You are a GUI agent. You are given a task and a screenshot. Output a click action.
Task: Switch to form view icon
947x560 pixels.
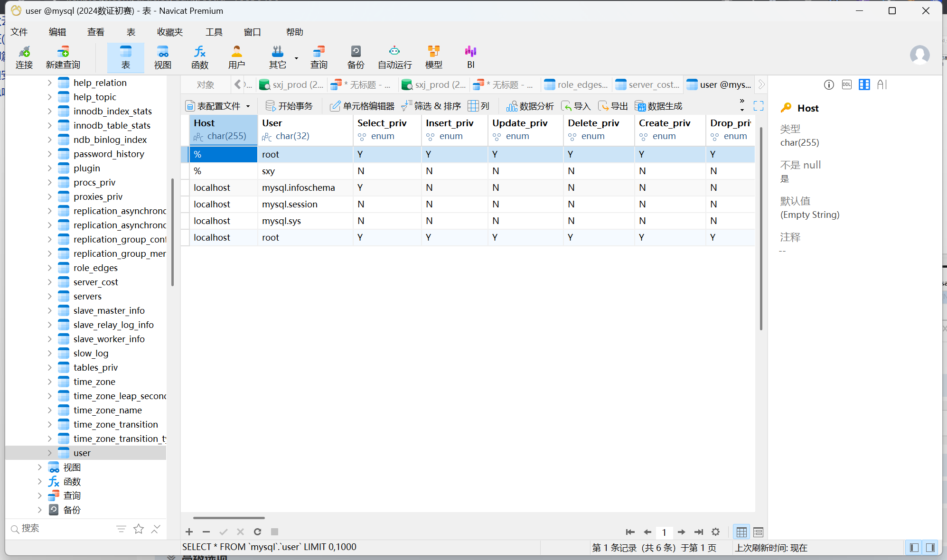pyautogui.click(x=758, y=532)
